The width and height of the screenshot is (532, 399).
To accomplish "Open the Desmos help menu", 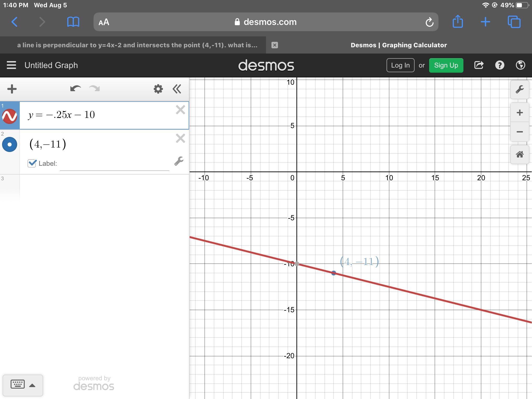I will point(500,65).
